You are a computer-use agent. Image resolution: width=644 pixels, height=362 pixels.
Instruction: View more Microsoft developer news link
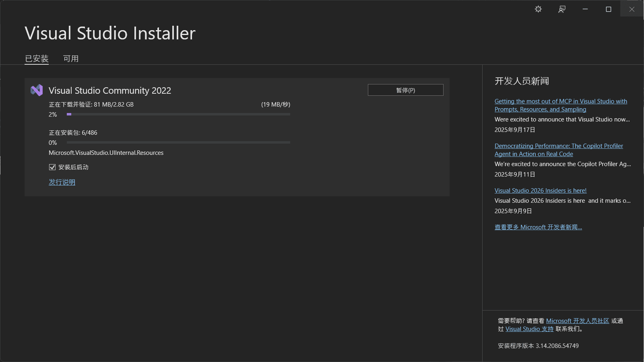pos(538,227)
